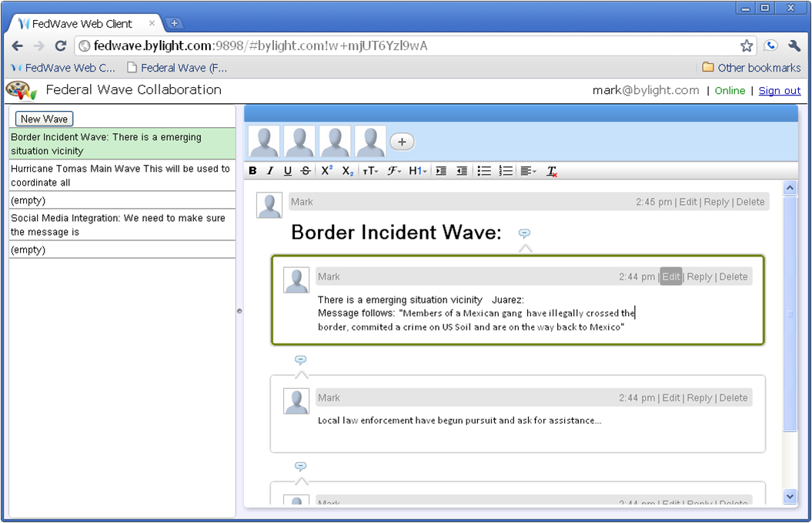This screenshot has height=523, width=812.
Task: Click reply bubble icon above law enforcement message
Action: (x=300, y=360)
